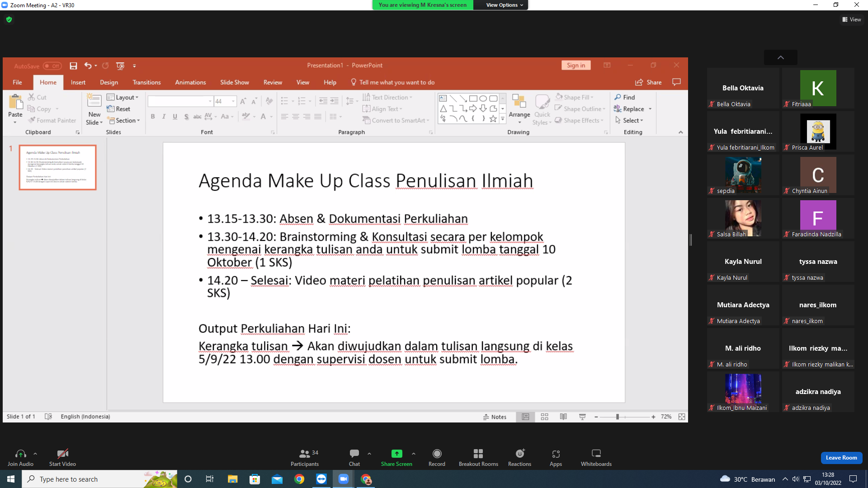Adjust the slide zoom slider handle
Screen dimensions: 868x488
point(617,417)
